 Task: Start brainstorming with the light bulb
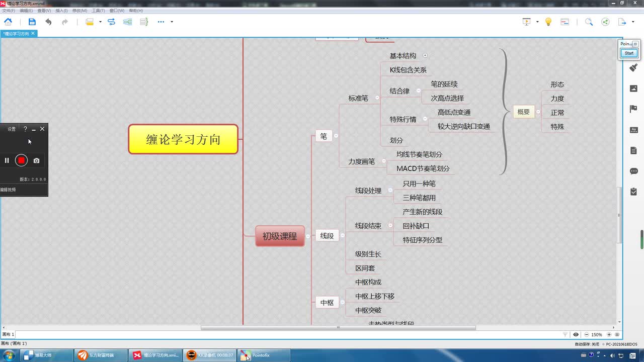[548, 22]
